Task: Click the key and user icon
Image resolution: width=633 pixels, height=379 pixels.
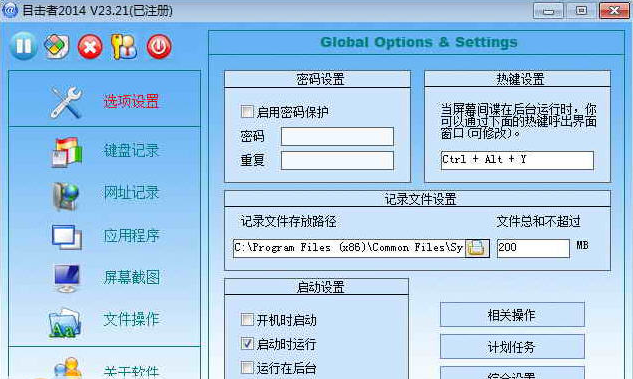Action: pyautogui.click(x=124, y=47)
